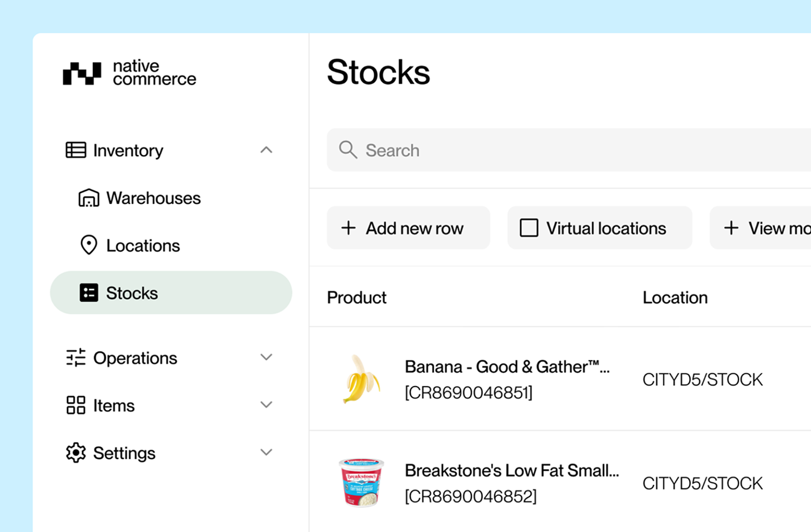811x532 pixels.
Task: Click the native commerce logo
Action: [130, 72]
